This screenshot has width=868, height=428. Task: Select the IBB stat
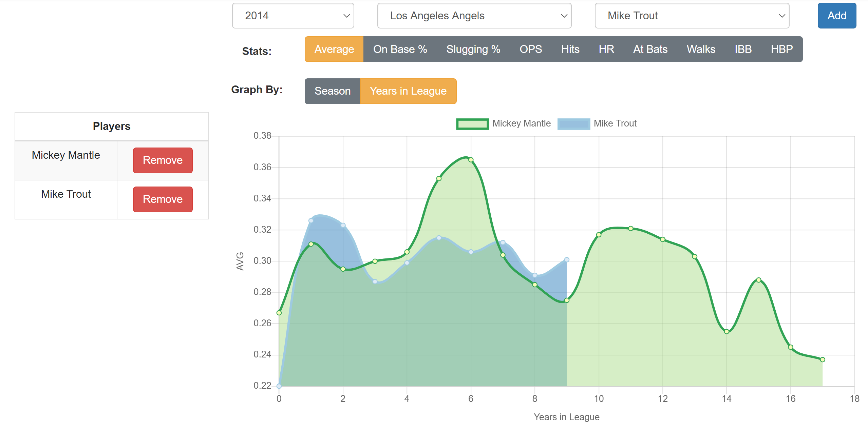click(743, 49)
